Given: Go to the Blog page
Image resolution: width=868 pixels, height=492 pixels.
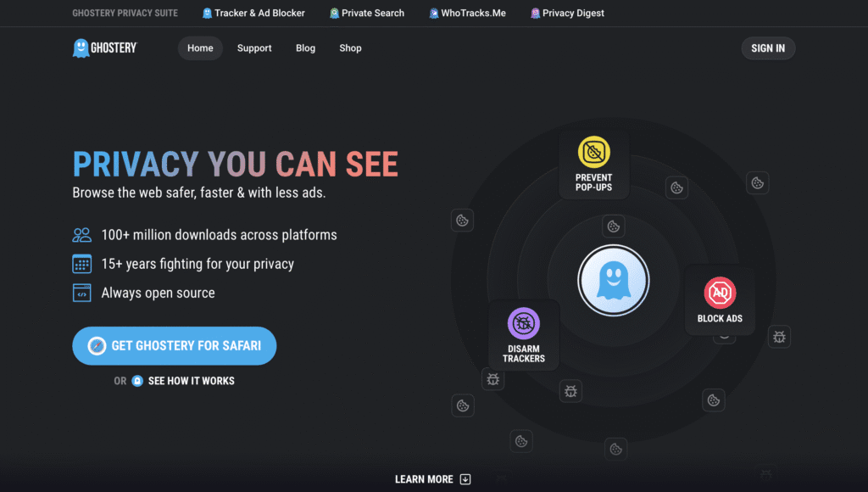Looking at the screenshot, I should 305,48.
